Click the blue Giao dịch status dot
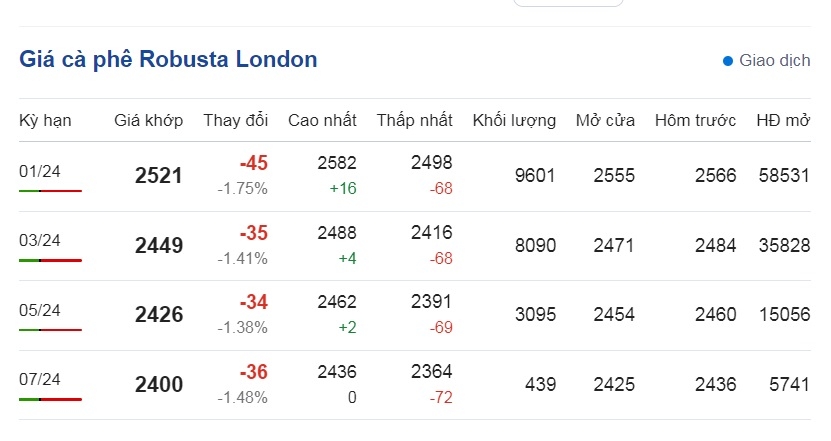This screenshot has width=831, height=441. 728,61
